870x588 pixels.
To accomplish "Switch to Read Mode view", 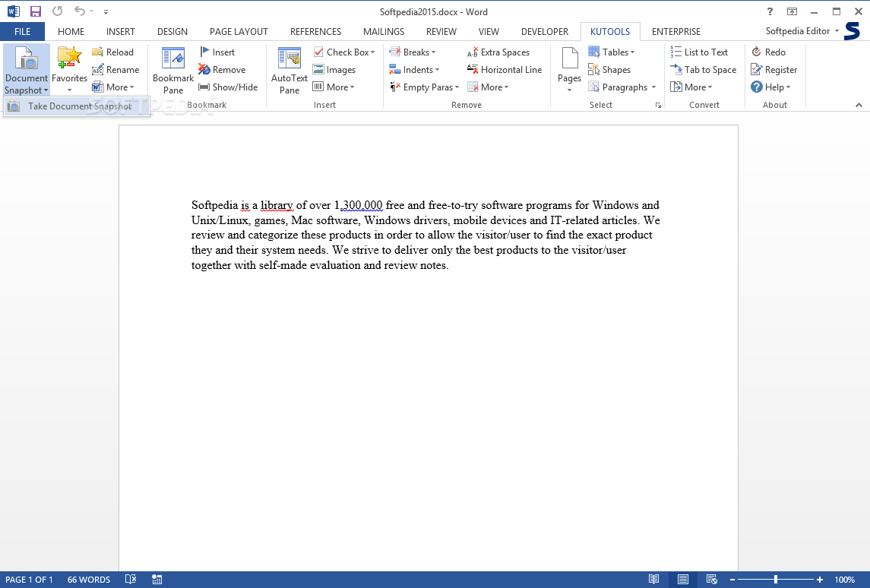I will pos(654,579).
